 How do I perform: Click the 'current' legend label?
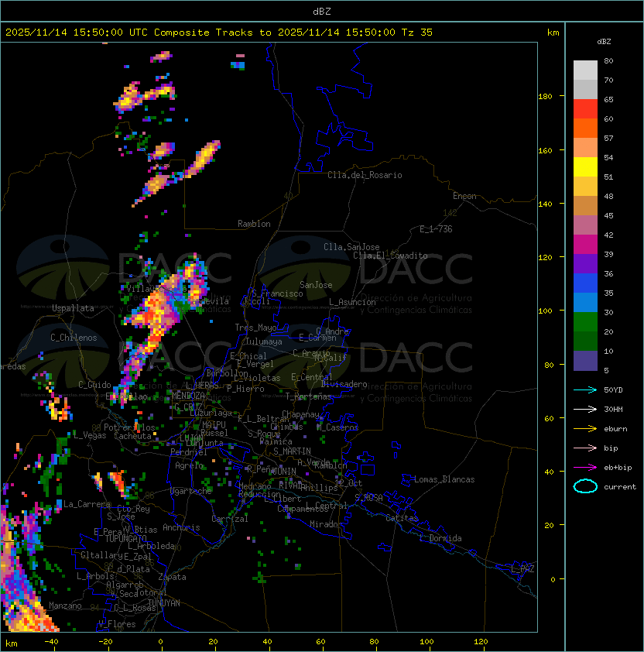pyautogui.click(x=620, y=486)
